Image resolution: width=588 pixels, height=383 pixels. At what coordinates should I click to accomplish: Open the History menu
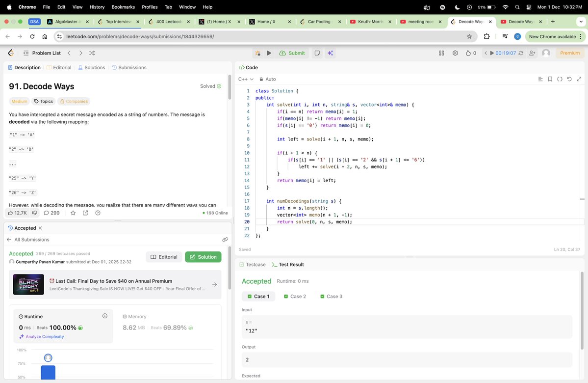pyautogui.click(x=97, y=7)
